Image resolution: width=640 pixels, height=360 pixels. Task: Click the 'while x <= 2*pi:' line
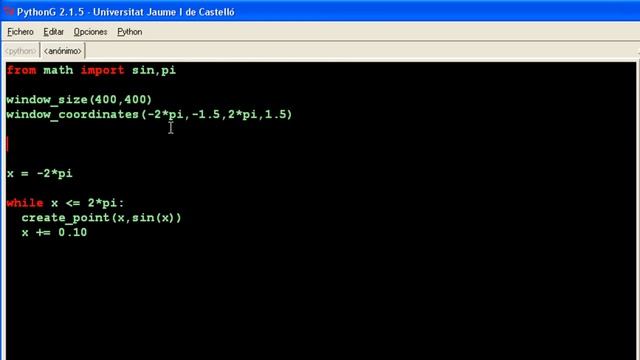tap(65, 203)
